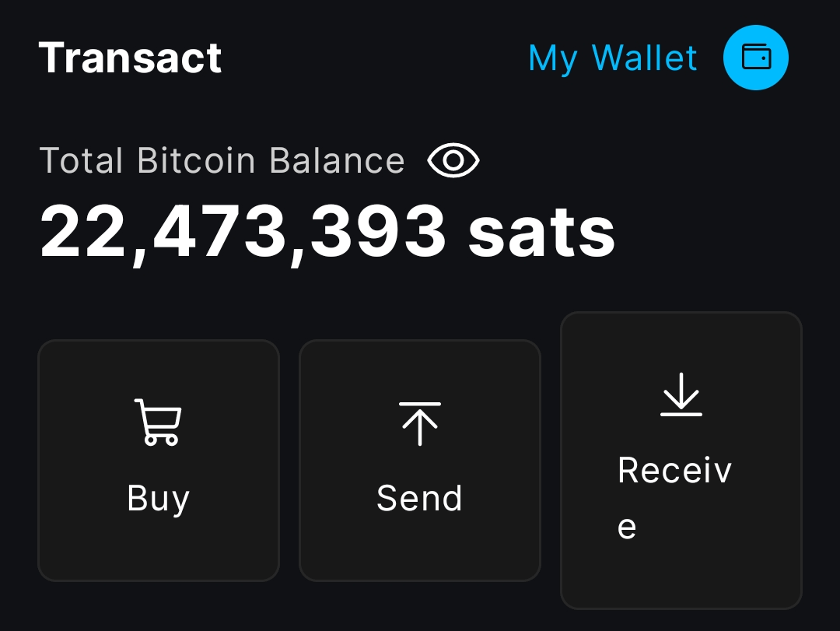Screen dimensions: 840x631
Task: Click the 22,473,393 balance number
Action: coord(243,232)
